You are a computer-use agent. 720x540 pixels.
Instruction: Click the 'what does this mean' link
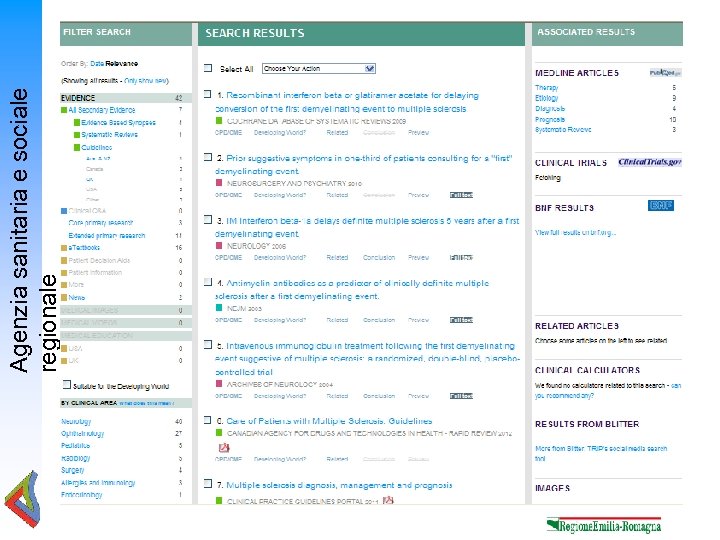tap(146, 403)
